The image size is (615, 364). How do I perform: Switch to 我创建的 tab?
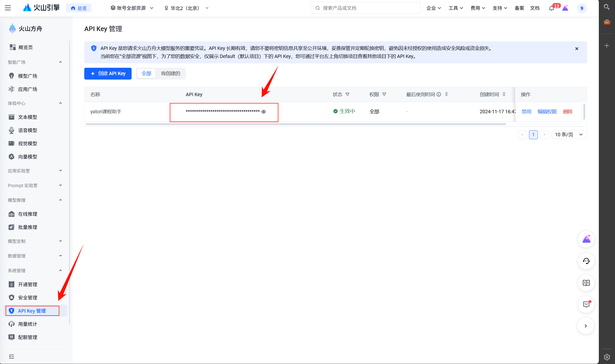[170, 73]
